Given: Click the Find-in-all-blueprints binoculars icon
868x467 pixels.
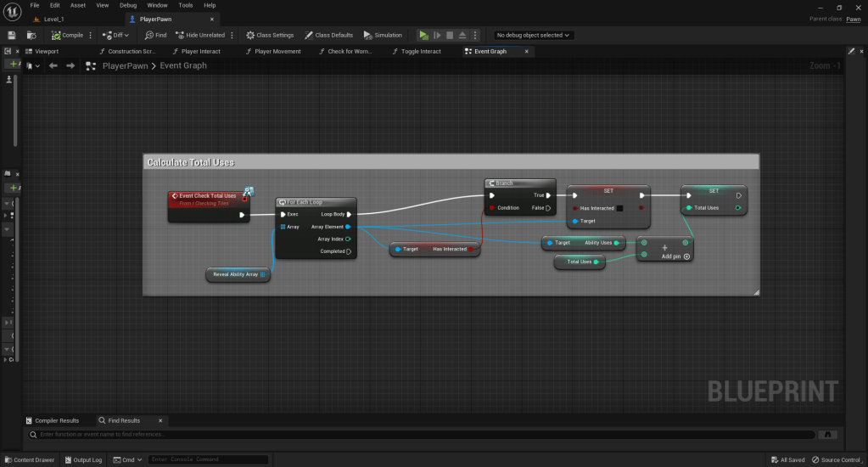Looking at the screenshot, I should coord(828,434).
